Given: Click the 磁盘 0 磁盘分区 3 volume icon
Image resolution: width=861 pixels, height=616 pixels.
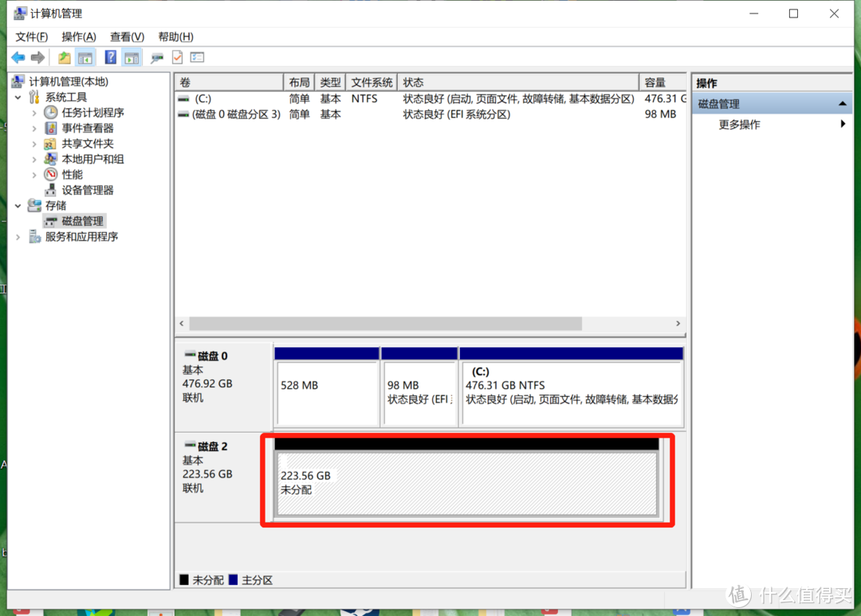Looking at the screenshot, I should [183, 114].
